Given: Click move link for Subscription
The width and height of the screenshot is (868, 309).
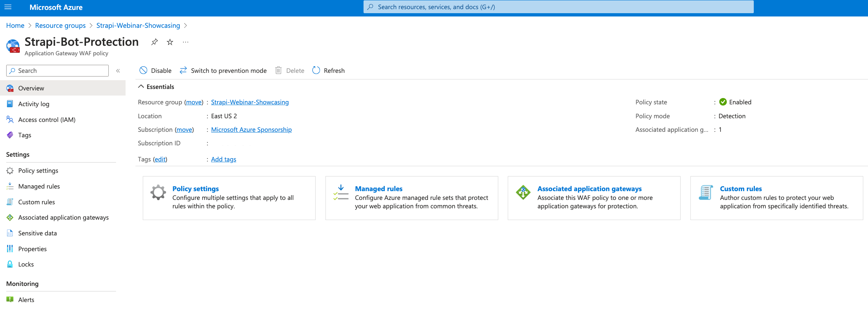Looking at the screenshot, I should 184,130.
